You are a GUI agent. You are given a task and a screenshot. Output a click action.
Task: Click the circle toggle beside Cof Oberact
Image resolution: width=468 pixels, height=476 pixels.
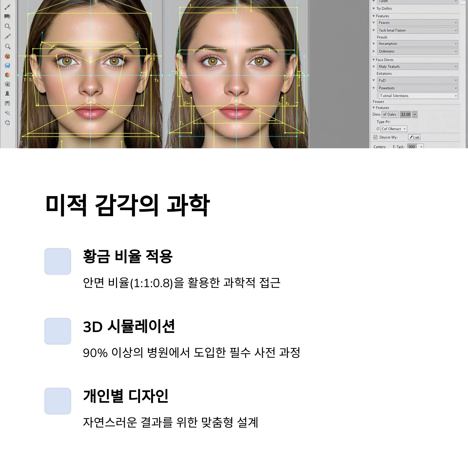coord(378,129)
